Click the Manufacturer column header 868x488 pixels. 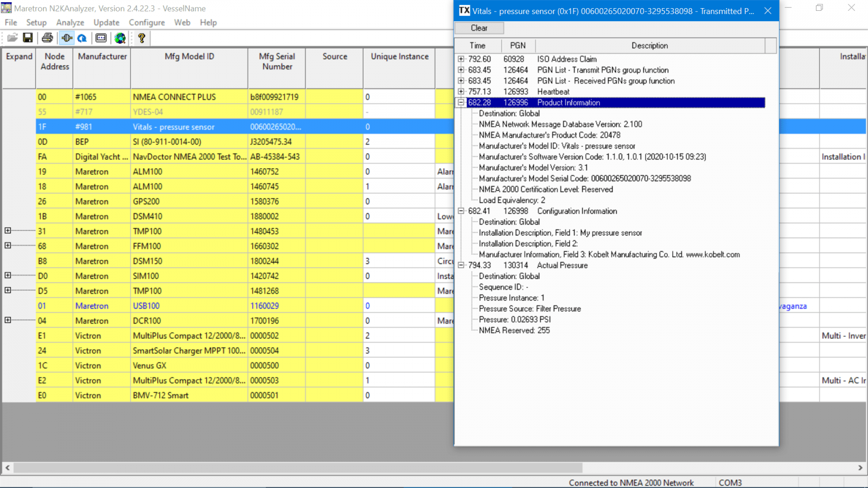pyautogui.click(x=102, y=56)
